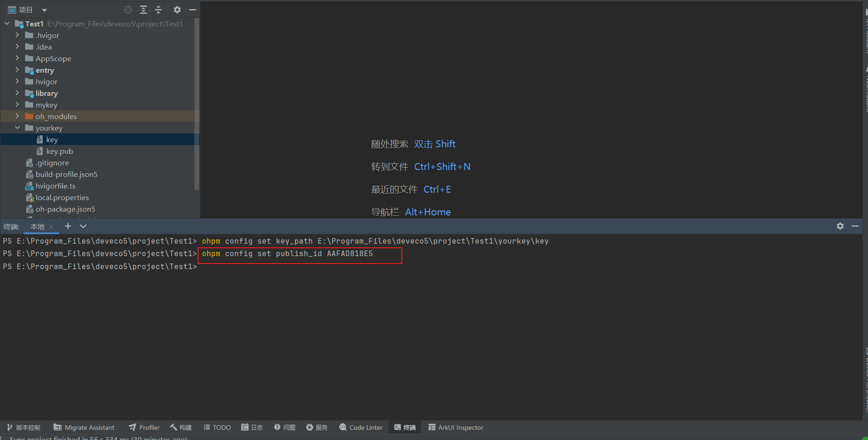Image resolution: width=868 pixels, height=440 pixels.
Task: Open the Migrate Assistant tool window
Action: (x=84, y=427)
